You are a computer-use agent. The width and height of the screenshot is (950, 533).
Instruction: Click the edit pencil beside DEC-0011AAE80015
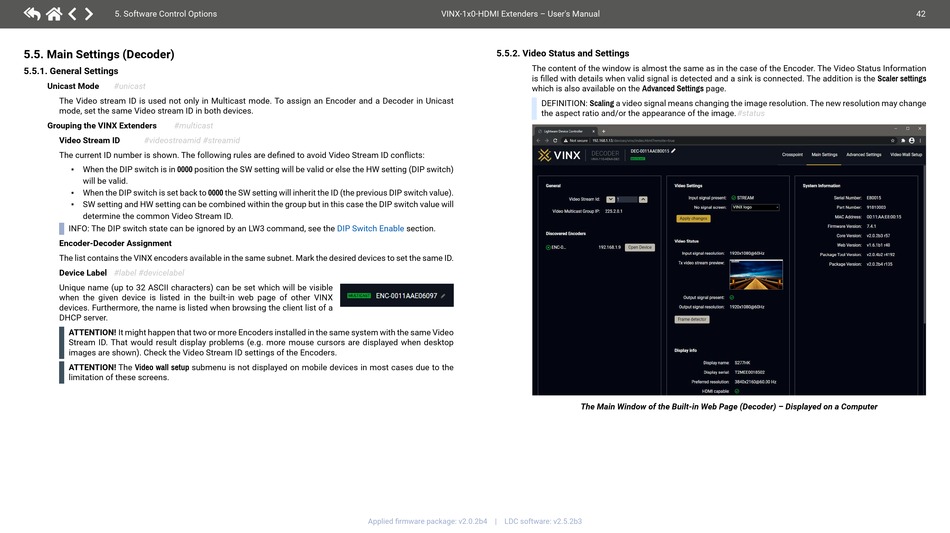point(673,151)
